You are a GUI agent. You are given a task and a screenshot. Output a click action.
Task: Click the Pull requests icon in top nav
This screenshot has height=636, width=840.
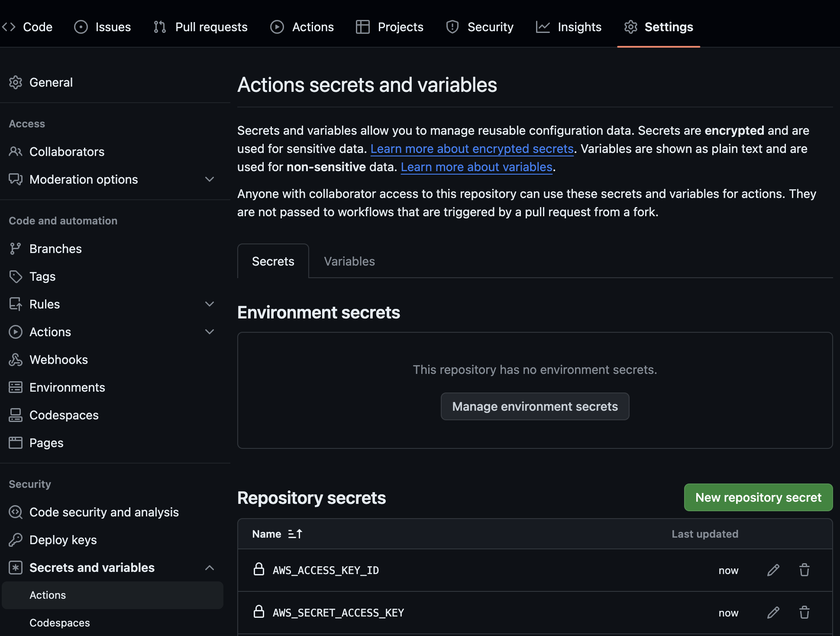point(160,27)
